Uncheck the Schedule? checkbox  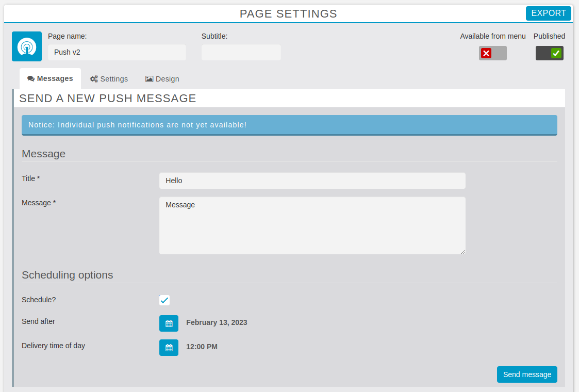click(x=164, y=300)
